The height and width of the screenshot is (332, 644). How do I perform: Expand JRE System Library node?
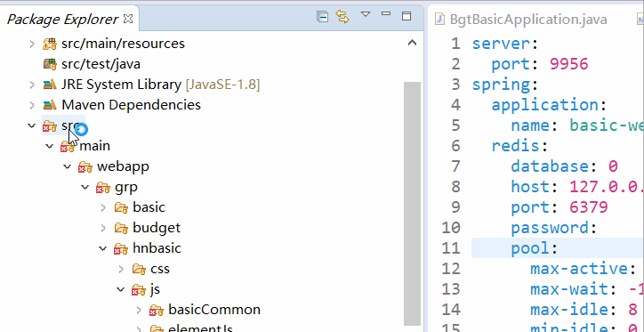[32, 85]
